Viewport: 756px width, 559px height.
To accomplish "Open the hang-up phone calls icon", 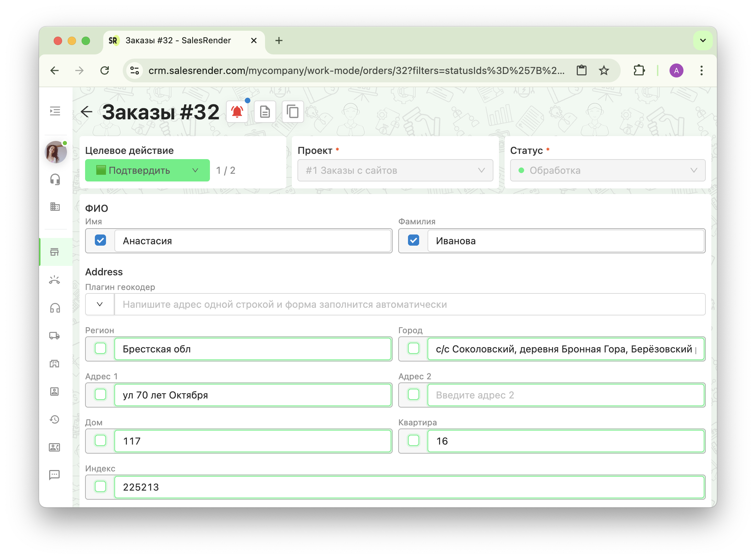I will (x=55, y=280).
